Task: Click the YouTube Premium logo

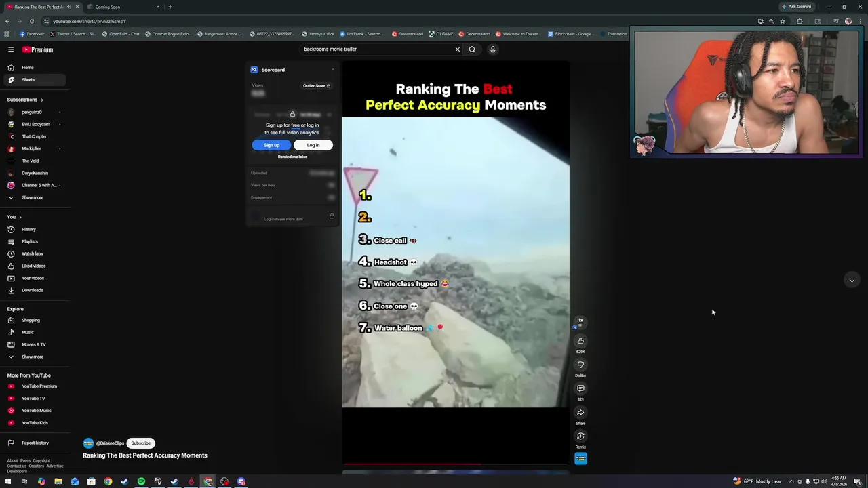Action: (x=37, y=49)
